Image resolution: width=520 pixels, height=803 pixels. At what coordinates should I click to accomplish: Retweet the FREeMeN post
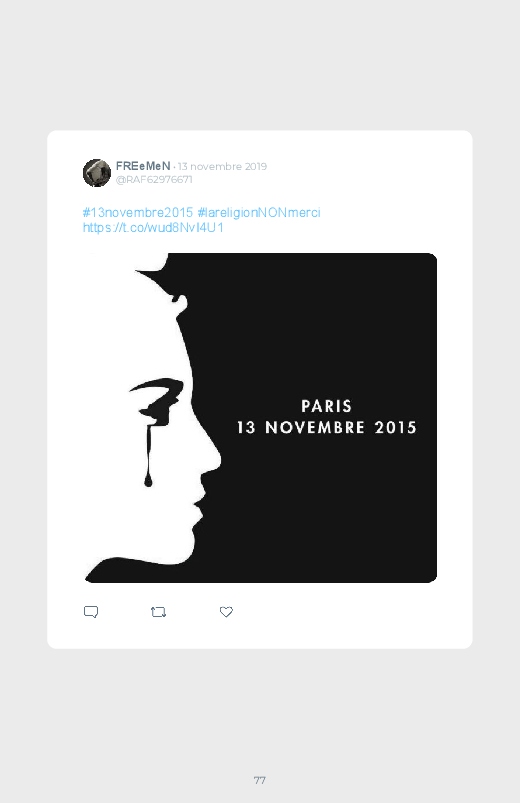pos(158,612)
